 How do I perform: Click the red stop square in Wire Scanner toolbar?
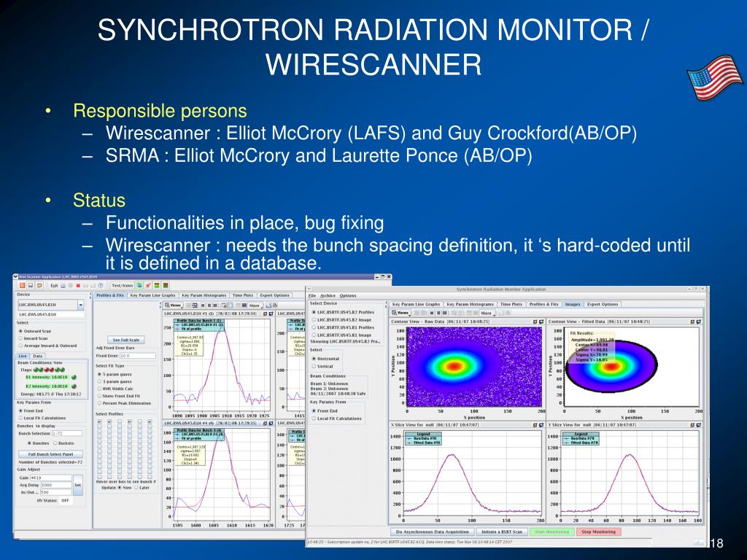tap(78, 286)
